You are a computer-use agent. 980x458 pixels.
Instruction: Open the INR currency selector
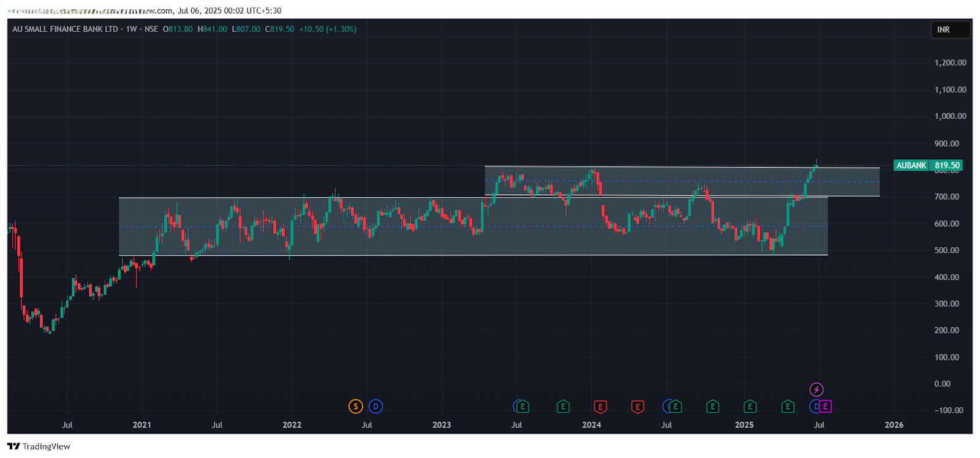pyautogui.click(x=951, y=29)
